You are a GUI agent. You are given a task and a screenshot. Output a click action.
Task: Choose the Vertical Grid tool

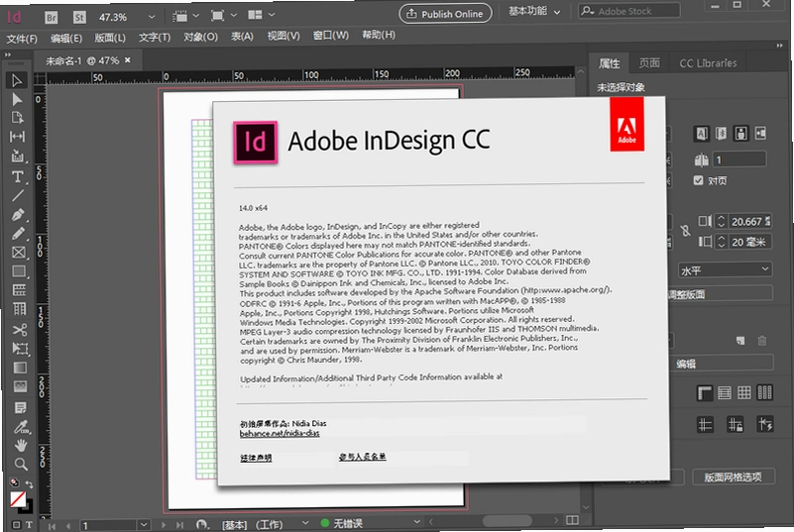coord(19,309)
